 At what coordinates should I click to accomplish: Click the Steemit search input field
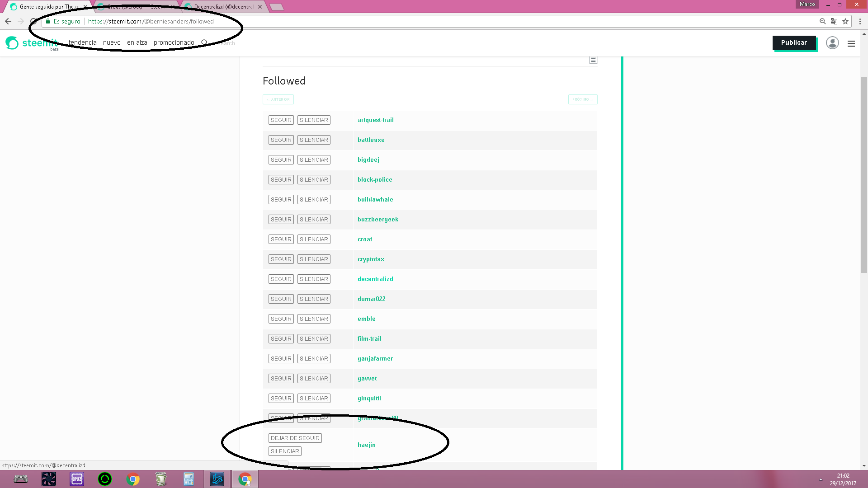click(x=226, y=43)
